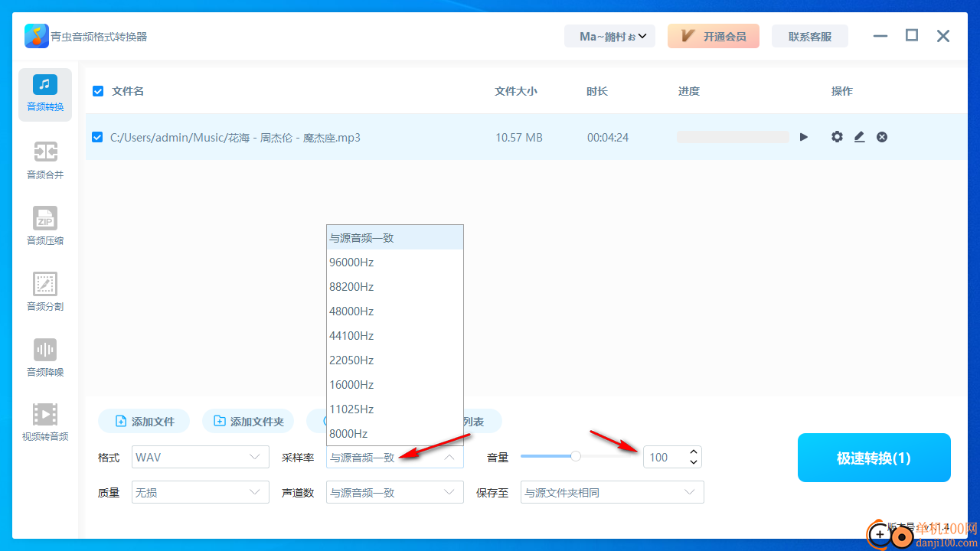Edit the 花海 mp3 entry with pencil icon
980x551 pixels.
click(x=859, y=137)
